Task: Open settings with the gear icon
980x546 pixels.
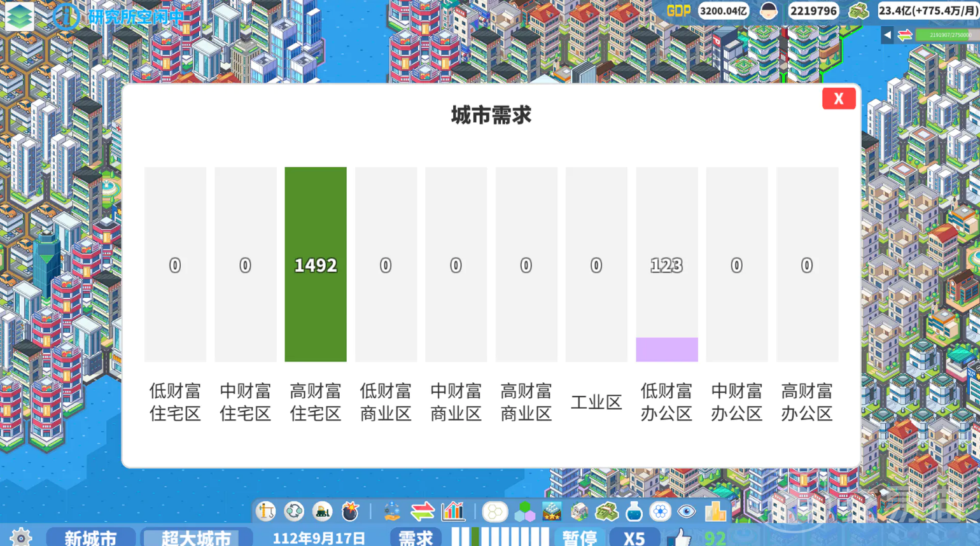Action: tap(20, 537)
